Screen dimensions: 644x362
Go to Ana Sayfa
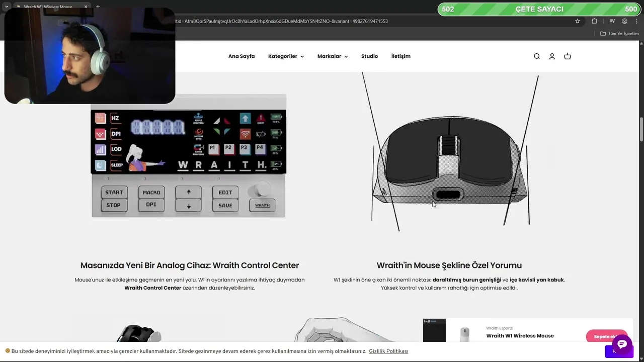point(242,56)
